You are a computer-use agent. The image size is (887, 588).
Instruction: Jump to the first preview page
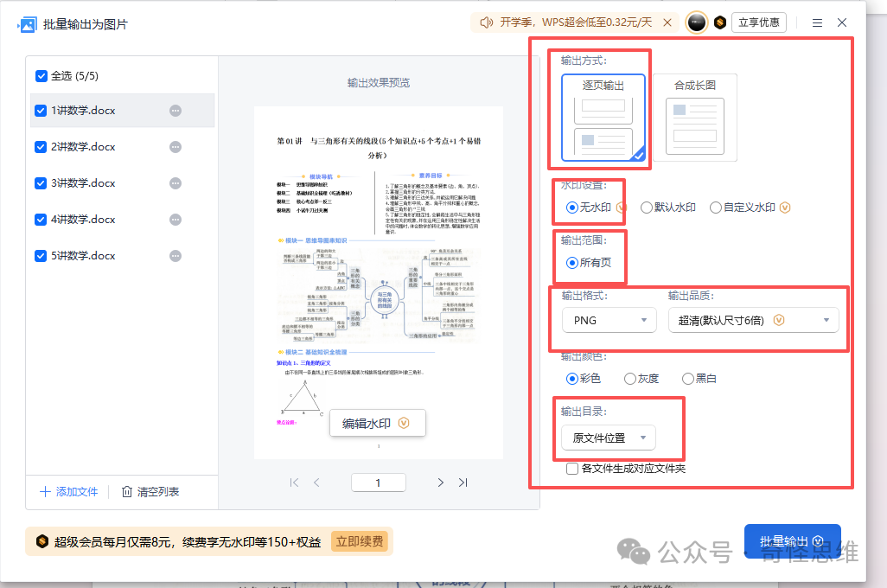(294, 483)
